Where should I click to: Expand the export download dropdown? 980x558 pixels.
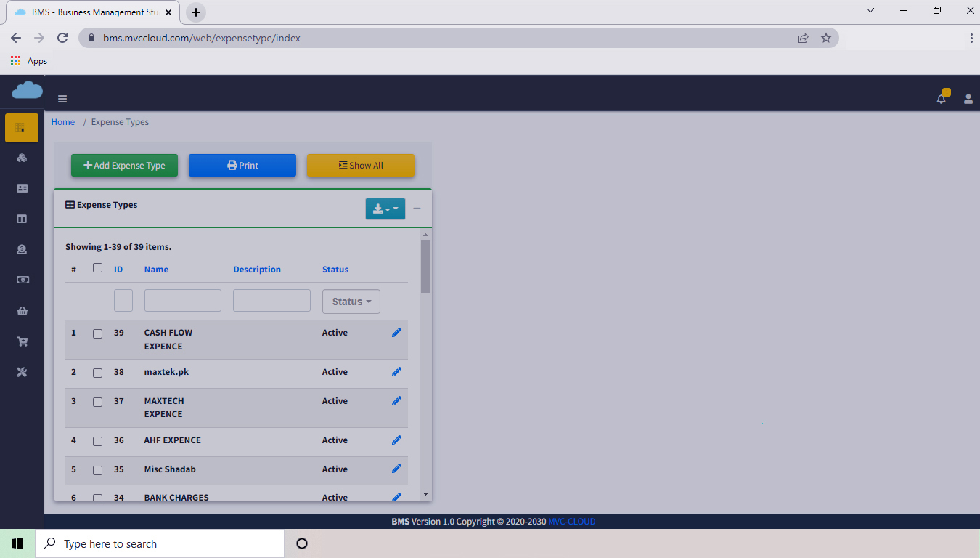pyautogui.click(x=385, y=209)
